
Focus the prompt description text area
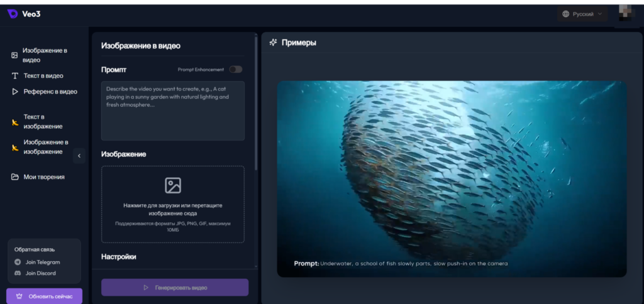click(x=173, y=111)
